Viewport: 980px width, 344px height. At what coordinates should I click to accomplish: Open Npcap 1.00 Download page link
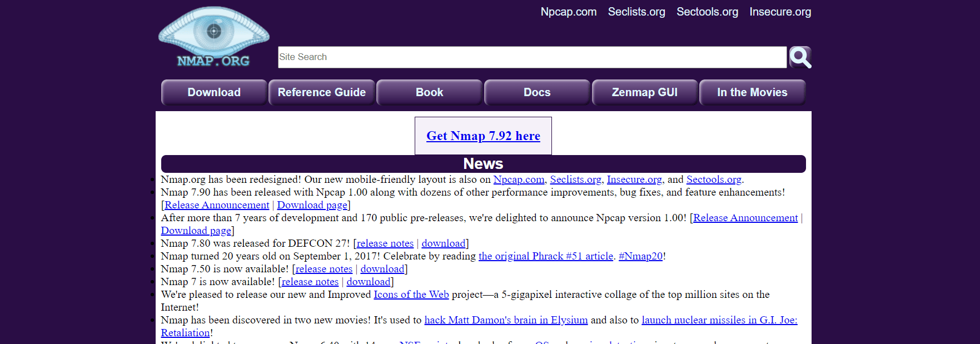pos(196,231)
